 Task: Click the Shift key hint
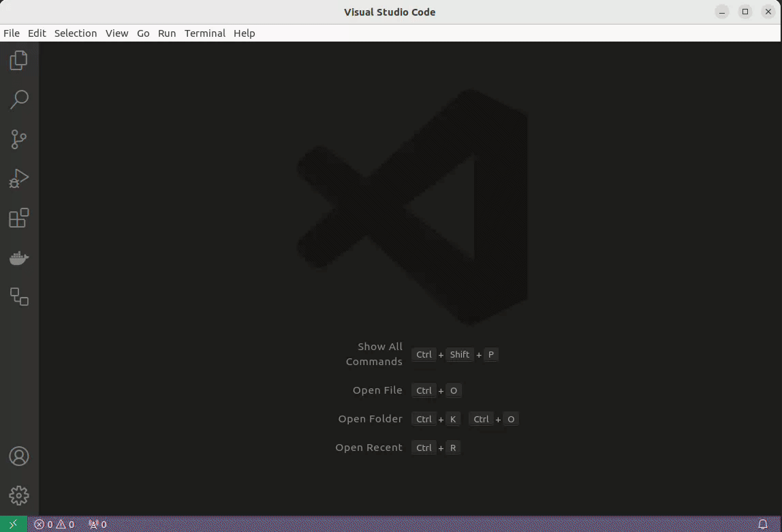[x=459, y=354]
